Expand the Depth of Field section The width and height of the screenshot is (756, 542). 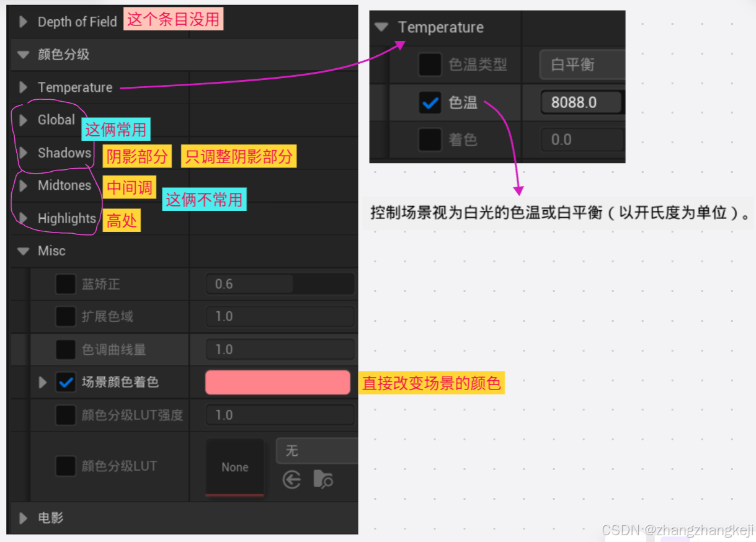point(22,21)
